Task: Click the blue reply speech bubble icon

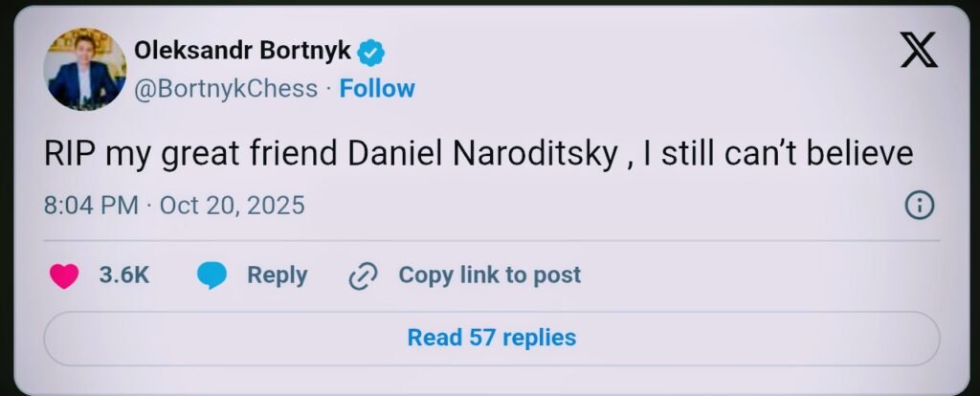Action: (212, 275)
